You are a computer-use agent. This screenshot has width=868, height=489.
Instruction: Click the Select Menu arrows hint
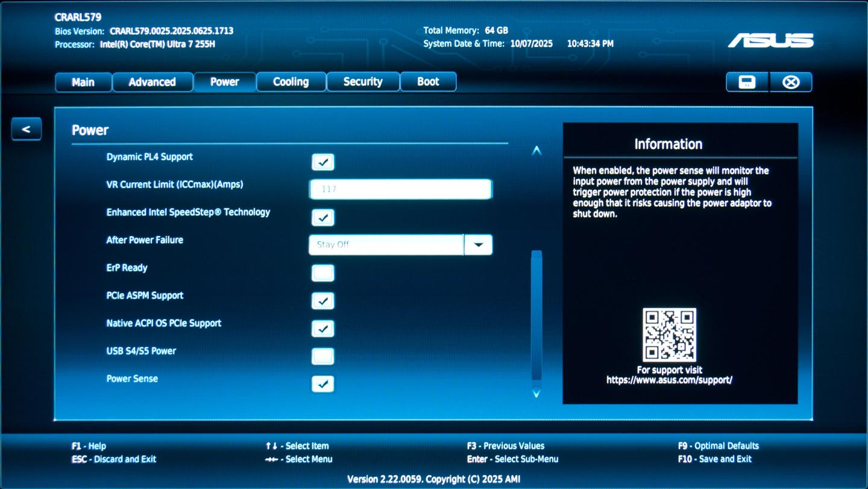pyautogui.click(x=299, y=459)
